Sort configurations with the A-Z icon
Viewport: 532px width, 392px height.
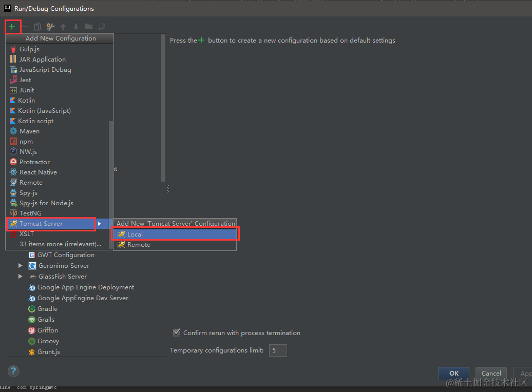coord(101,26)
